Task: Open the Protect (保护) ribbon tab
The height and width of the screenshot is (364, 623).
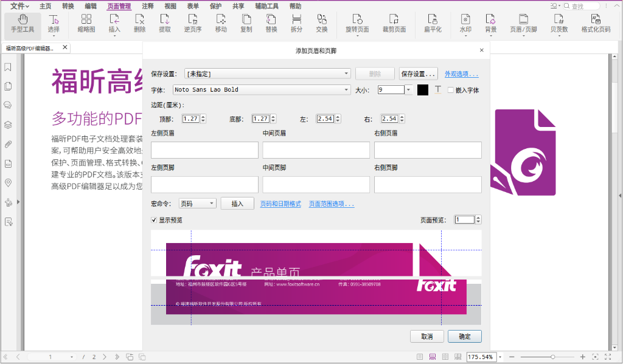Action: coord(215,6)
